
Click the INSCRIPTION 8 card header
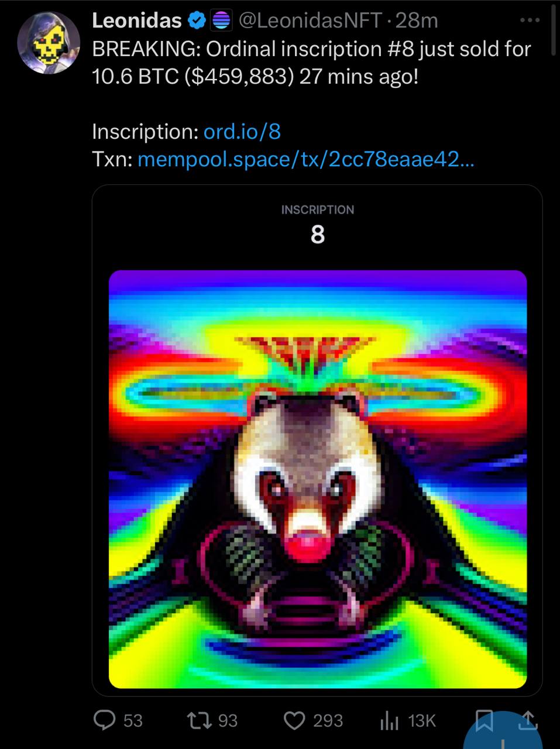click(318, 224)
